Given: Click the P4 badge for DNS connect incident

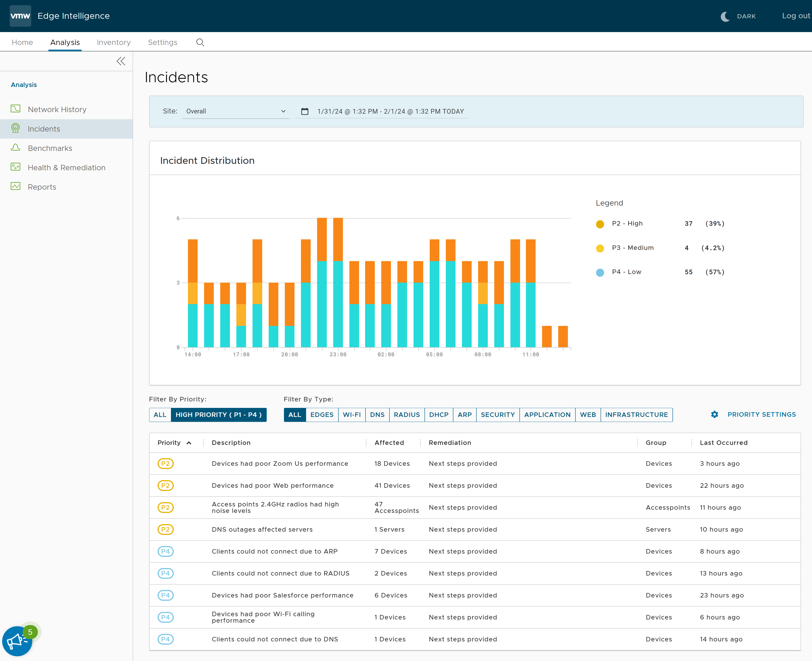Looking at the screenshot, I should pyautogui.click(x=166, y=639).
